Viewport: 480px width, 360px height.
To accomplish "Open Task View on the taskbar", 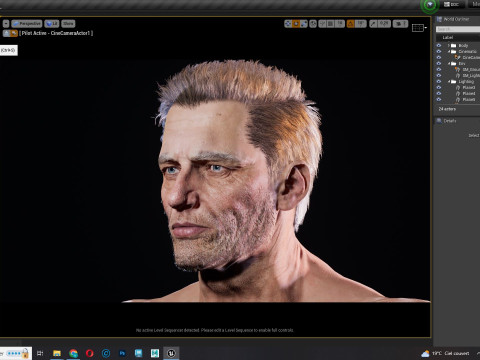I will 40,353.
